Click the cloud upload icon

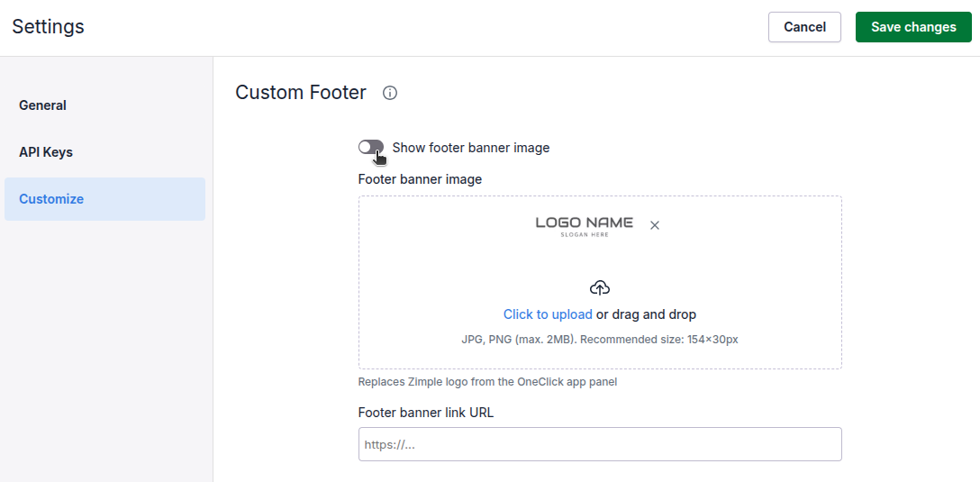(600, 288)
